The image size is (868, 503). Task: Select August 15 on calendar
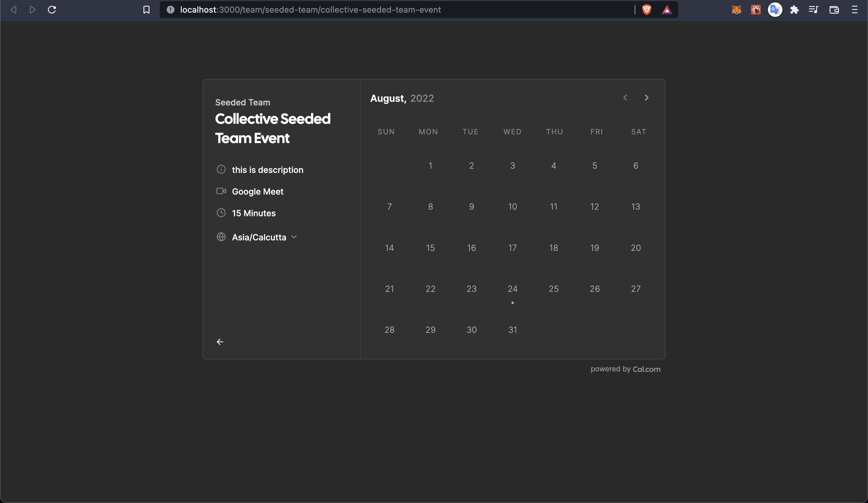click(x=430, y=248)
